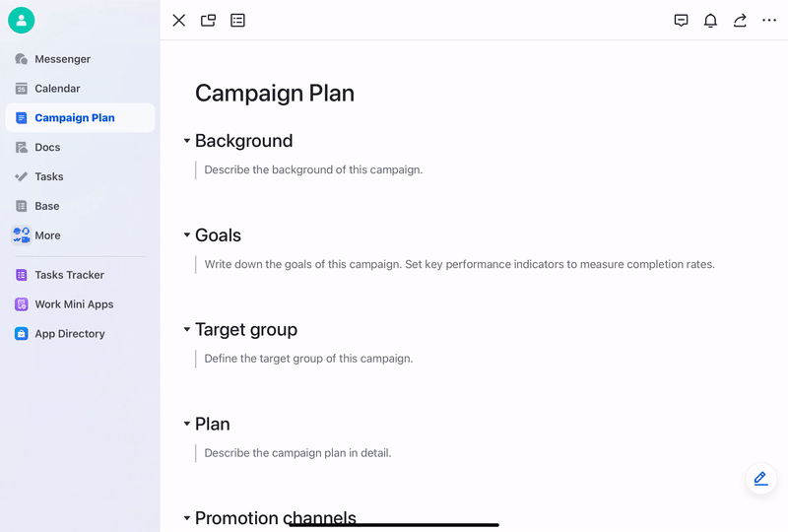The image size is (788, 532).
Task: Click the notification bell icon
Action: (710, 21)
